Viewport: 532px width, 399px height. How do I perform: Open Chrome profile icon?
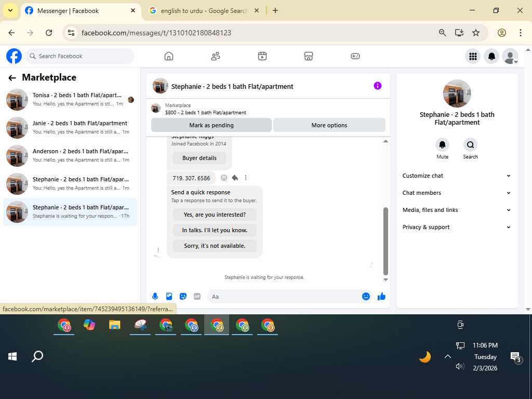click(x=502, y=33)
